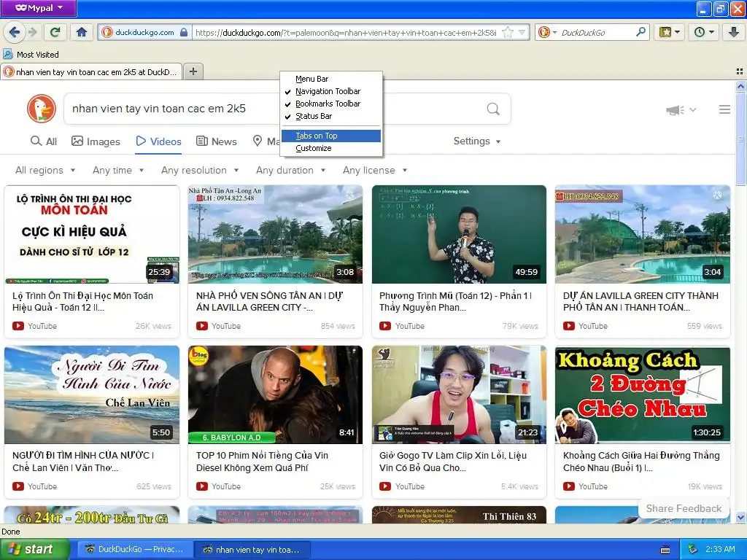The width and height of the screenshot is (747, 560).
Task: Select Customize from the context menu
Action: [x=332, y=148]
